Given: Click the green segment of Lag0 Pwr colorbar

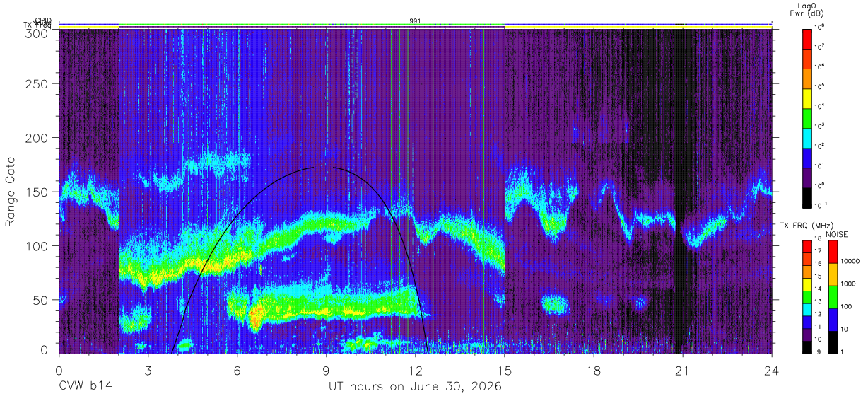Looking at the screenshot, I should pyautogui.click(x=807, y=117).
